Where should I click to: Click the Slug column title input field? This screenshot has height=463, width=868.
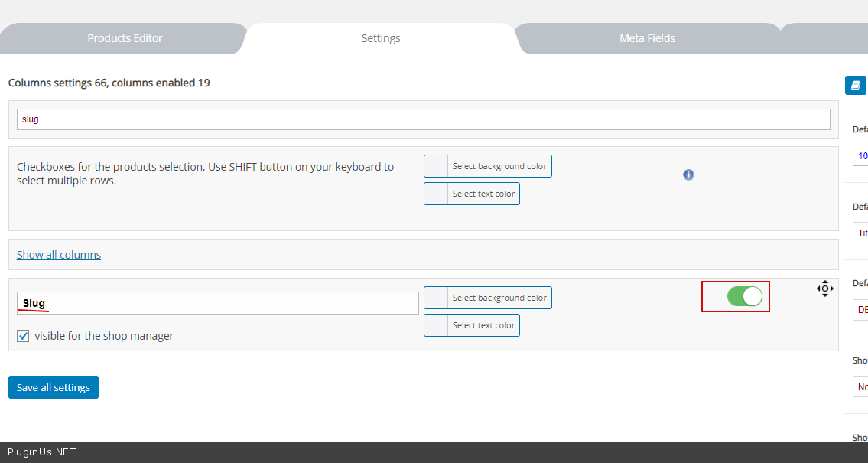[x=218, y=303]
